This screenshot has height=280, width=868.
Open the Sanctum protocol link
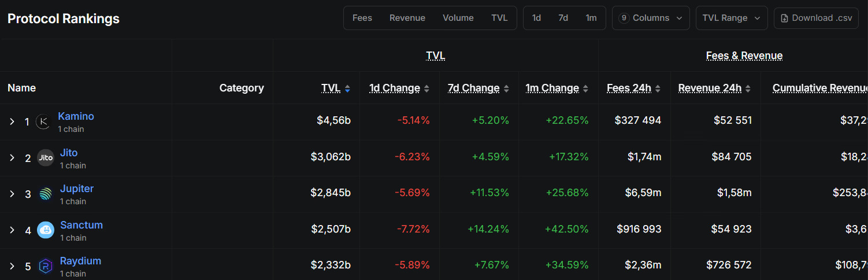tap(81, 225)
